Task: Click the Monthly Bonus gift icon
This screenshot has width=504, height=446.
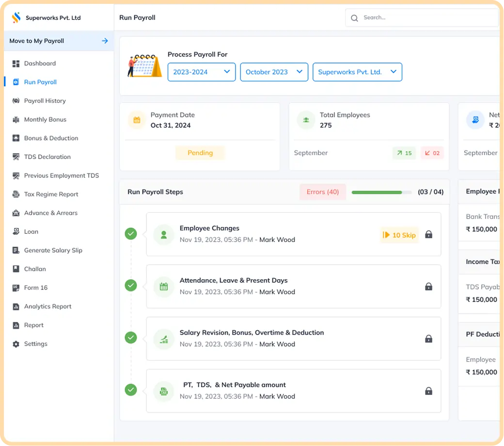Action: (x=16, y=120)
